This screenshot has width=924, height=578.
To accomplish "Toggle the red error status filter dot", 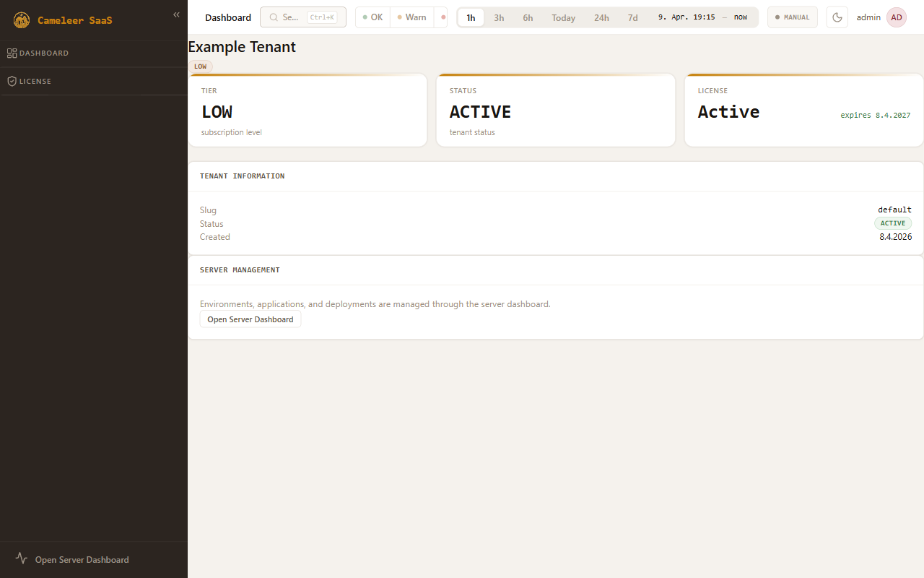I will (x=443, y=17).
